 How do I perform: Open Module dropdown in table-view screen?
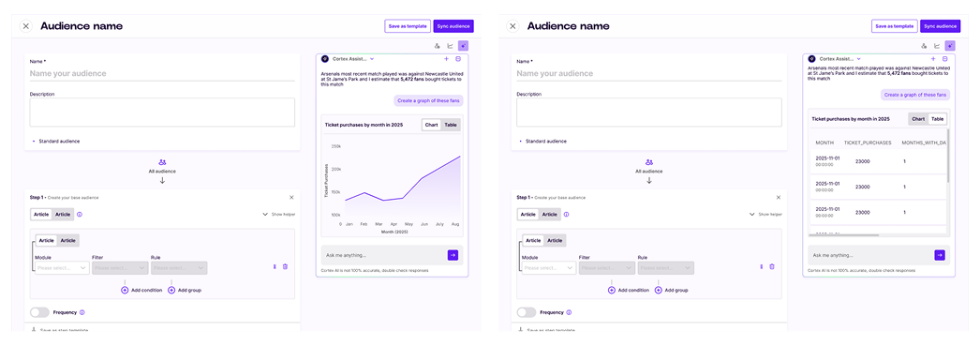click(x=549, y=268)
